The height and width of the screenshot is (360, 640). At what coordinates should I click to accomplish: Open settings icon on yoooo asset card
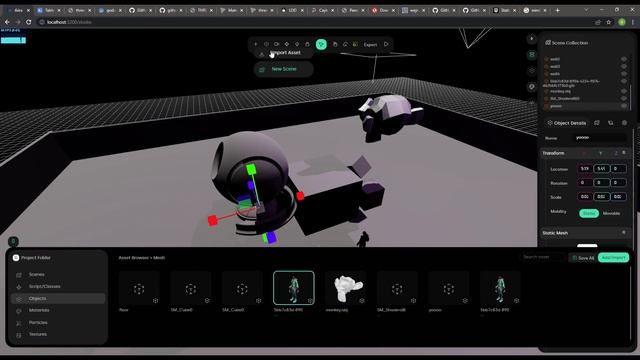click(465, 301)
